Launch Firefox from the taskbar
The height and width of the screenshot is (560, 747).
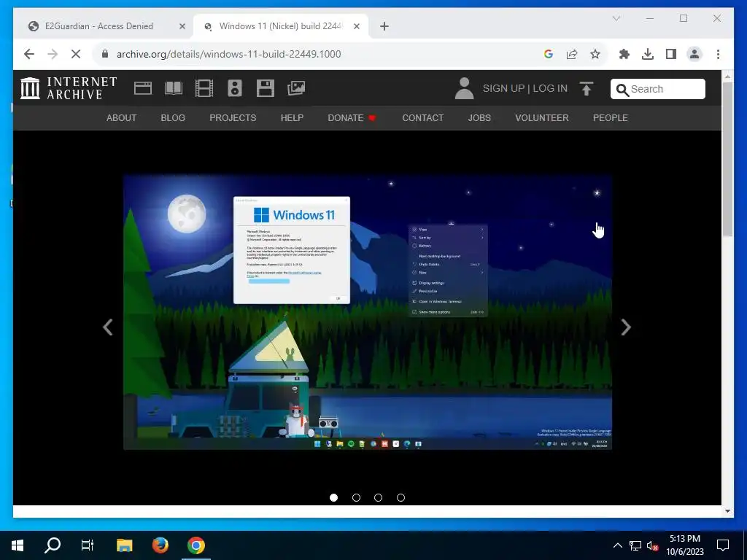pos(160,545)
